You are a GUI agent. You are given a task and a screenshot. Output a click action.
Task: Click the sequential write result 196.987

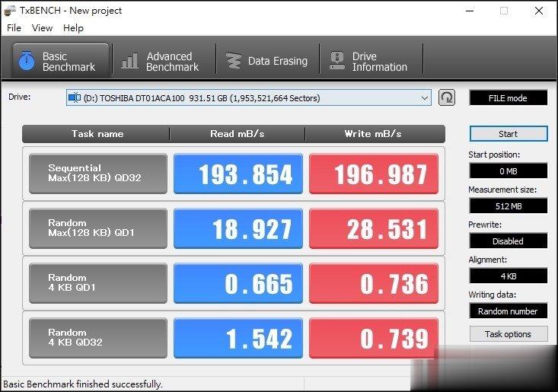(x=374, y=174)
